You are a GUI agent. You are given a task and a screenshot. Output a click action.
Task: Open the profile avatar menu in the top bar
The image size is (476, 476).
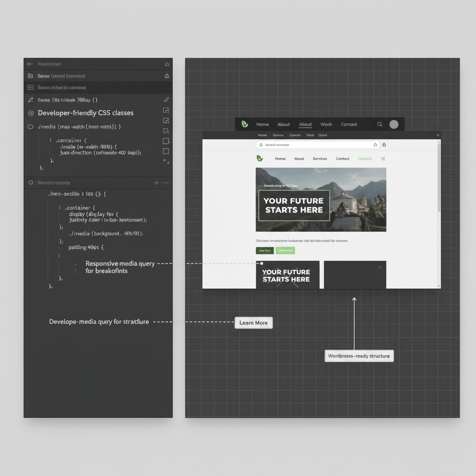pos(394,124)
